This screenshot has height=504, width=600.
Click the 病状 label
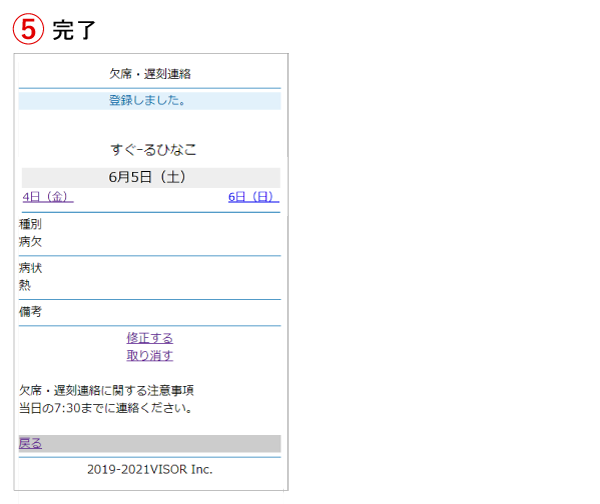coord(30,267)
